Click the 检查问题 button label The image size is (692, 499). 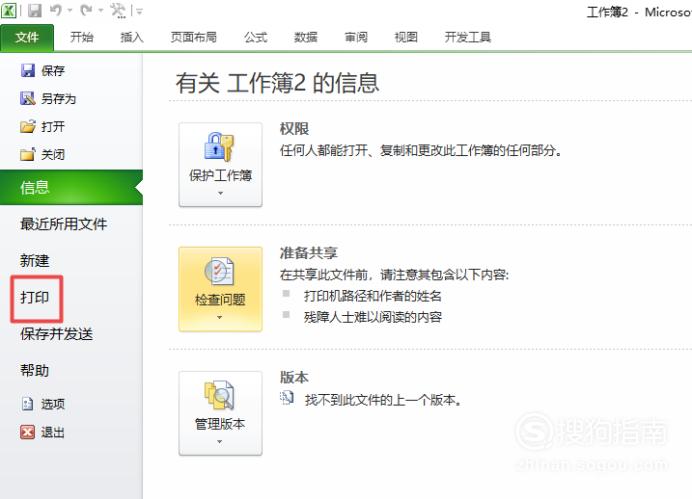[x=220, y=300]
